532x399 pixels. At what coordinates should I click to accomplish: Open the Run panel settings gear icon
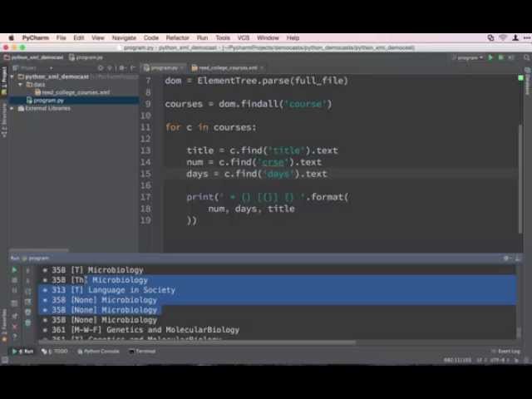click(506, 259)
